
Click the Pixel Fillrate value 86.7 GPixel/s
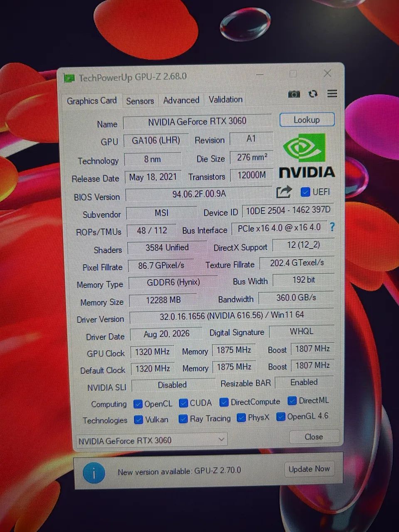point(161,266)
